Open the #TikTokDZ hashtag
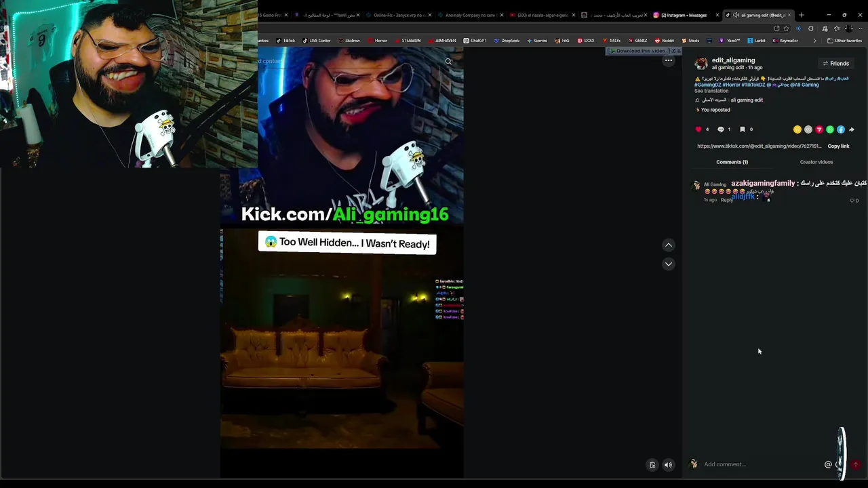 [x=753, y=85]
